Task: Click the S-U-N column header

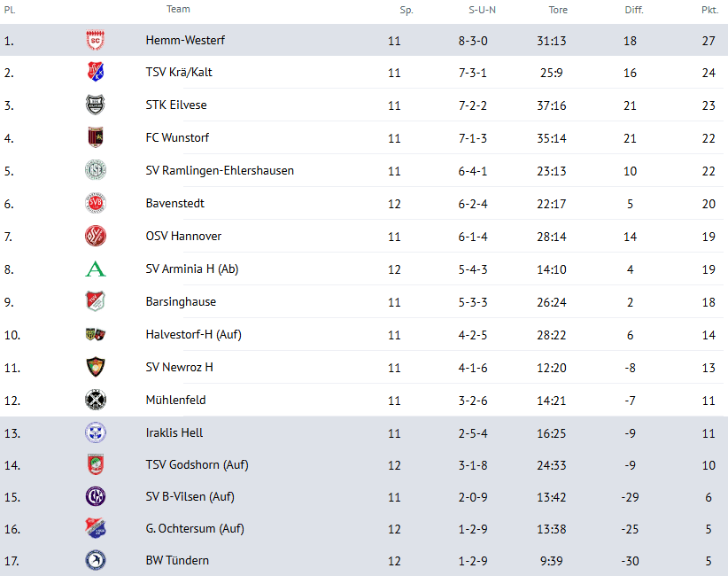Action: point(482,11)
